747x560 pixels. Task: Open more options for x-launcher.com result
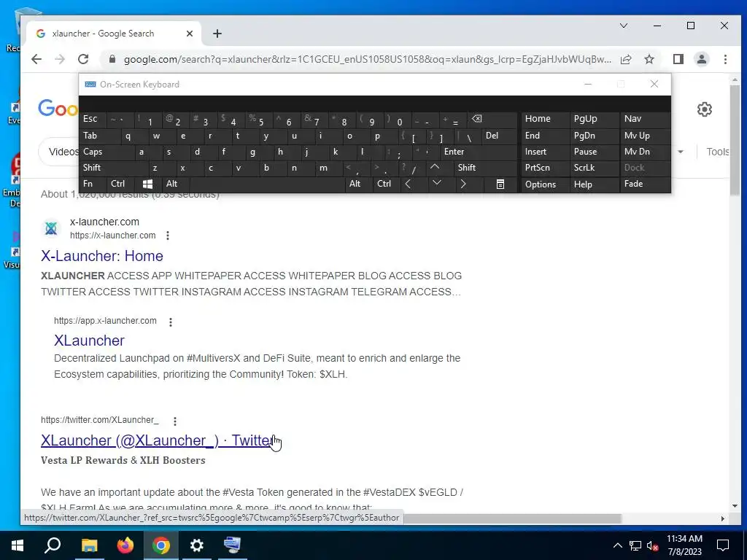tap(168, 236)
